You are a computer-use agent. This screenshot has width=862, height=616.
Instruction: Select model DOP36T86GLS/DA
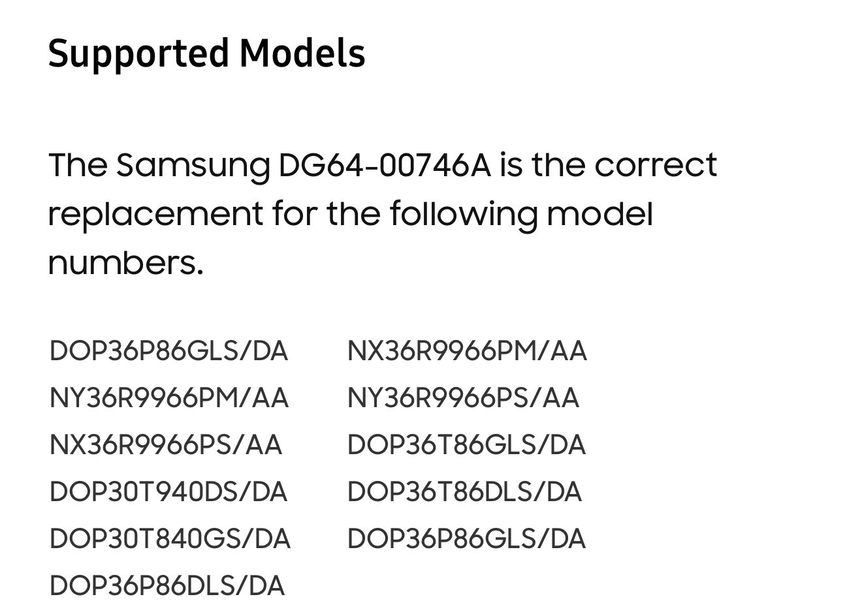[x=466, y=445]
